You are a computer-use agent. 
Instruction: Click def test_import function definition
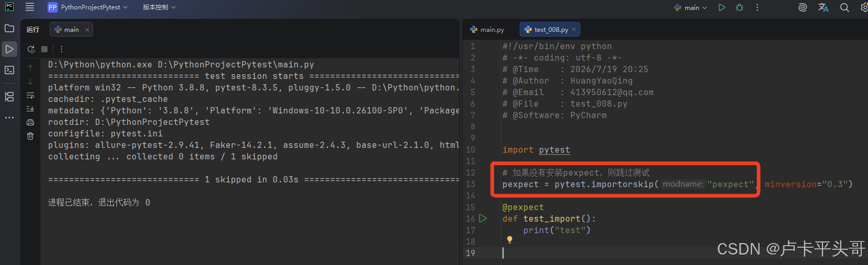click(x=549, y=219)
